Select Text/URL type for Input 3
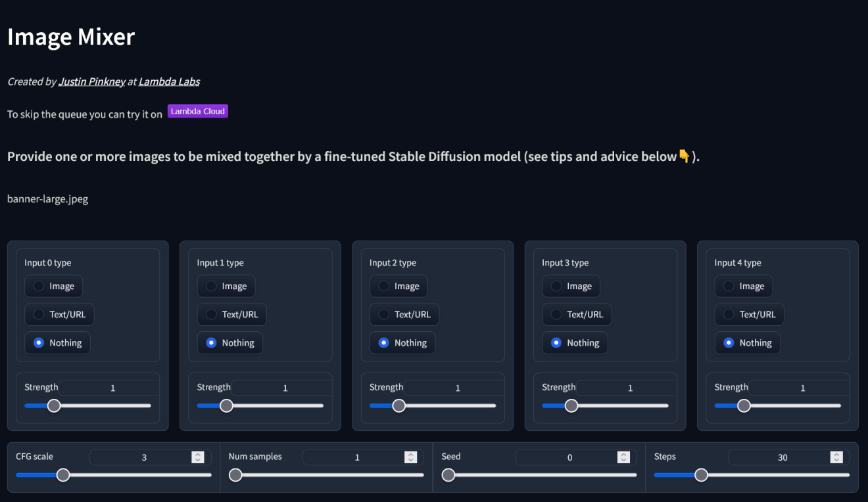The image size is (868, 502). pos(577,314)
